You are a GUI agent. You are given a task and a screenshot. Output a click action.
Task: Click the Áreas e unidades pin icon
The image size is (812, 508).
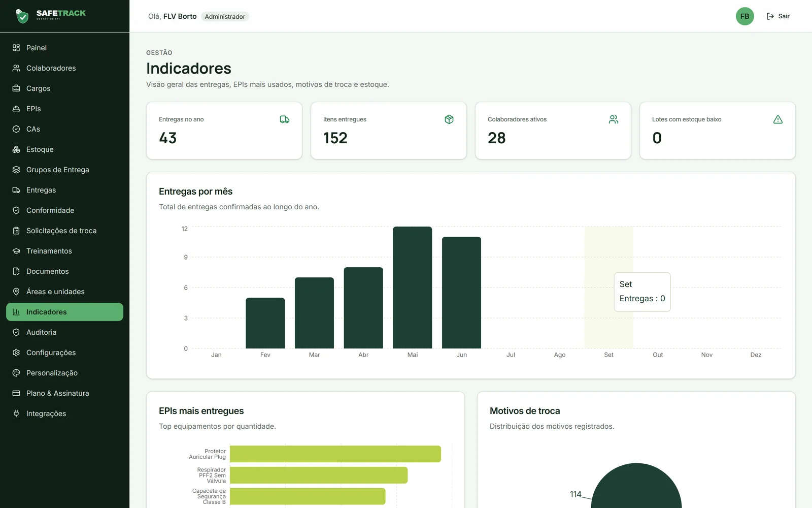pyautogui.click(x=16, y=292)
